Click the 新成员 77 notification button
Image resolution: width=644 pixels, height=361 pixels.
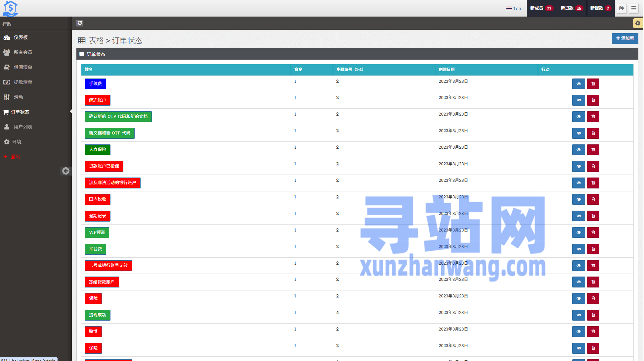coord(541,8)
